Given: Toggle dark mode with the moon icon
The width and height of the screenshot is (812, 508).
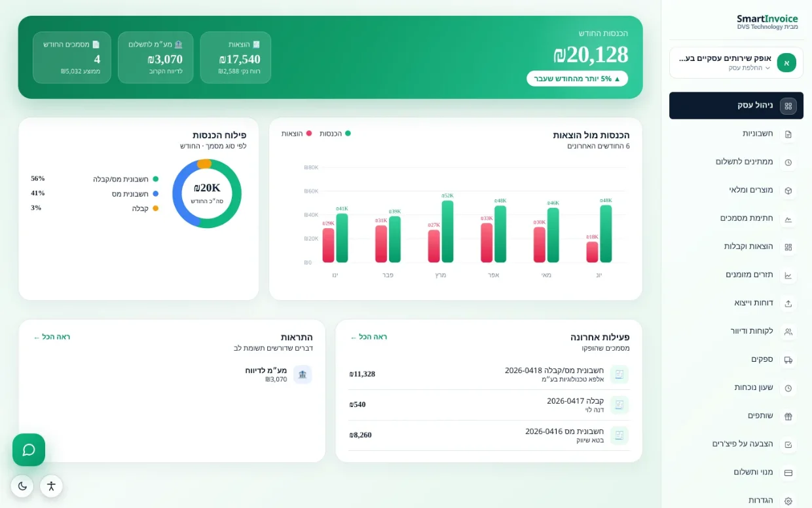Looking at the screenshot, I should pyautogui.click(x=22, y=486).
